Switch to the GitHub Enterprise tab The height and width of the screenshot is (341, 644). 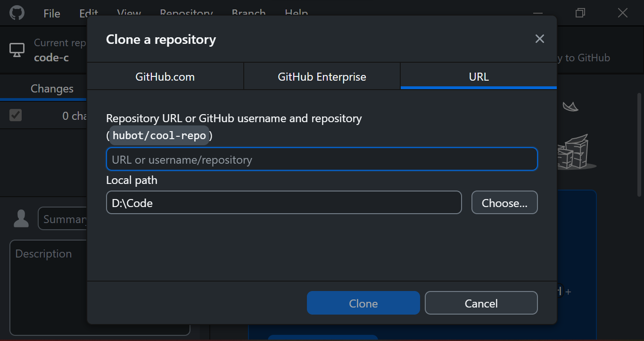(322, 77)
